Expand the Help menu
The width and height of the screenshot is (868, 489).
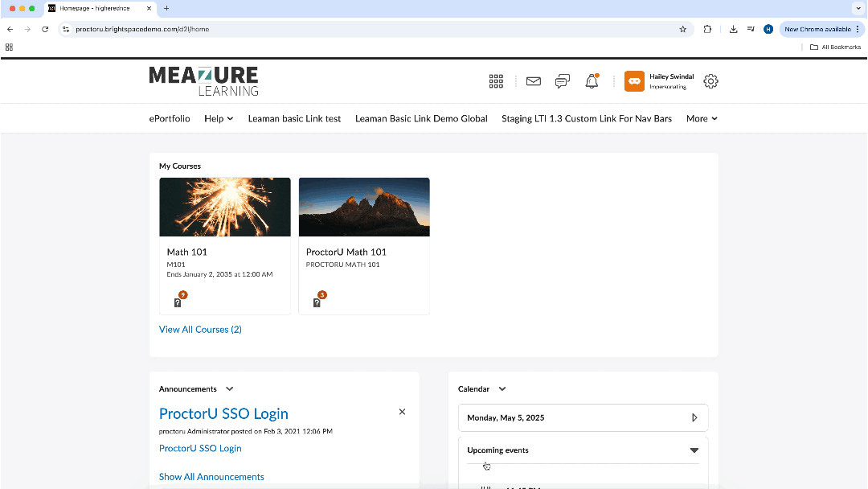[x=219, y=118]
